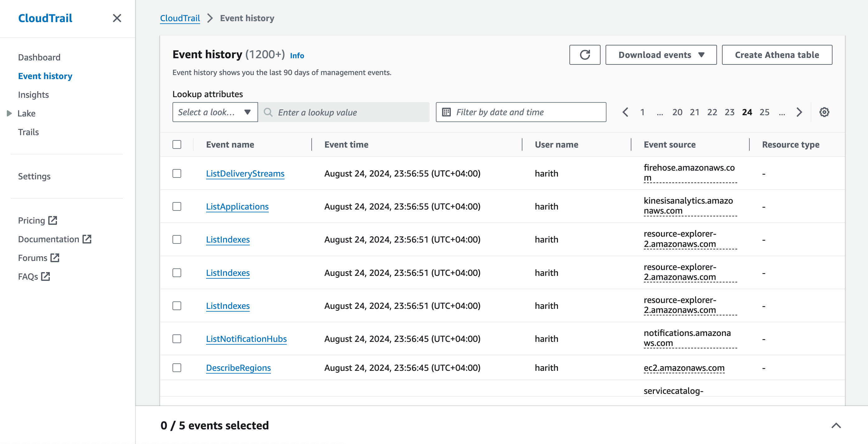Viewport: 868px width, 444px height.
Task: Go to page 25 of events
Action: click(x=765, y=112)
